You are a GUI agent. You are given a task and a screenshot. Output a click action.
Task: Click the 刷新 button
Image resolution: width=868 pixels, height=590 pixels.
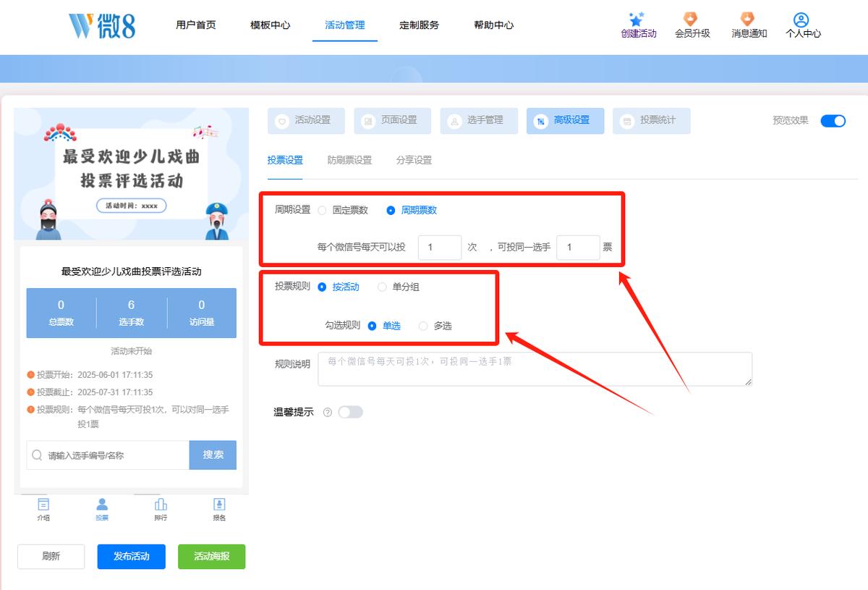click(x=51, y=557)
